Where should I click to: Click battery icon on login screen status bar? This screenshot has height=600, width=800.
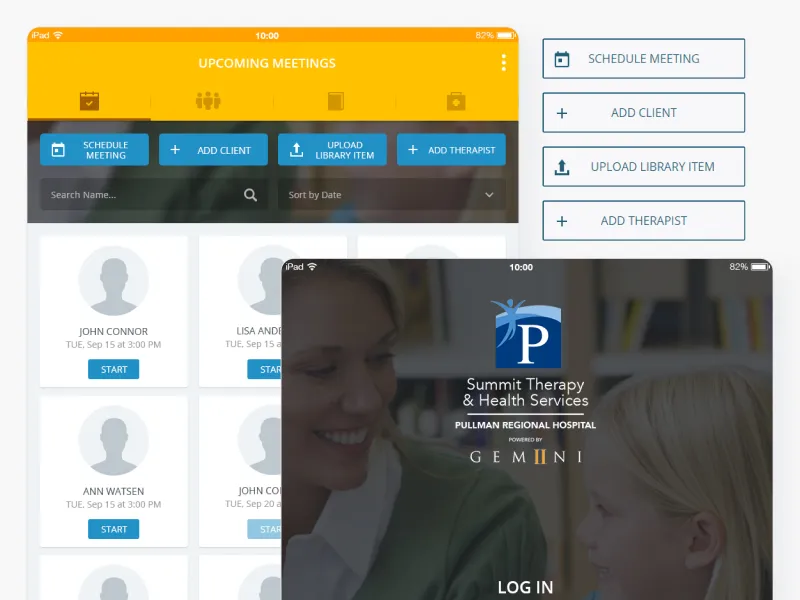[760, 267]
